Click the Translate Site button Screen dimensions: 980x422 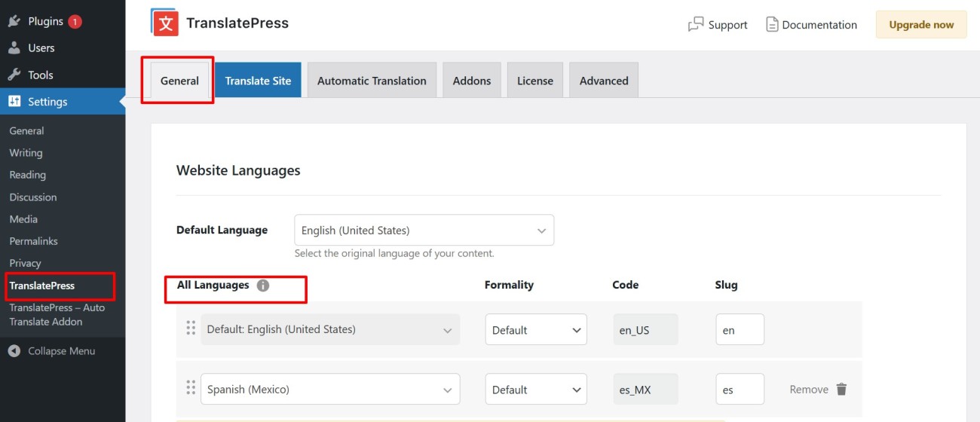[258, 81]
